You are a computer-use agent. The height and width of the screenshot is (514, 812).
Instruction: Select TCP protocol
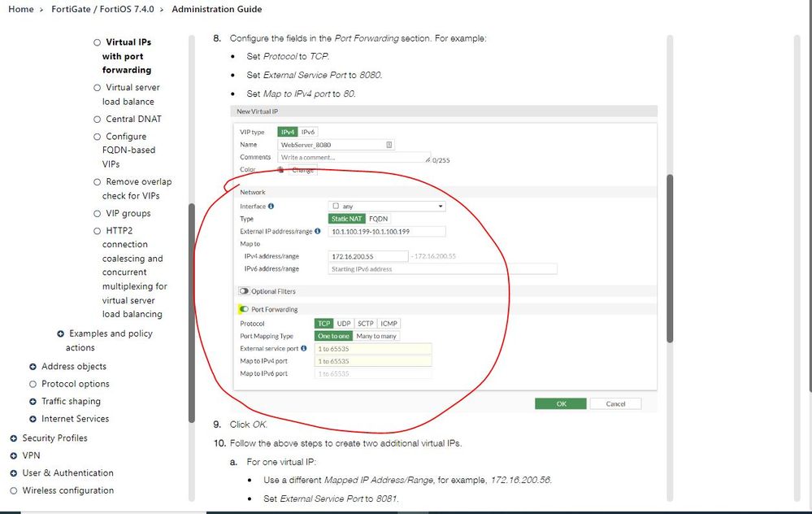(323, 324)
